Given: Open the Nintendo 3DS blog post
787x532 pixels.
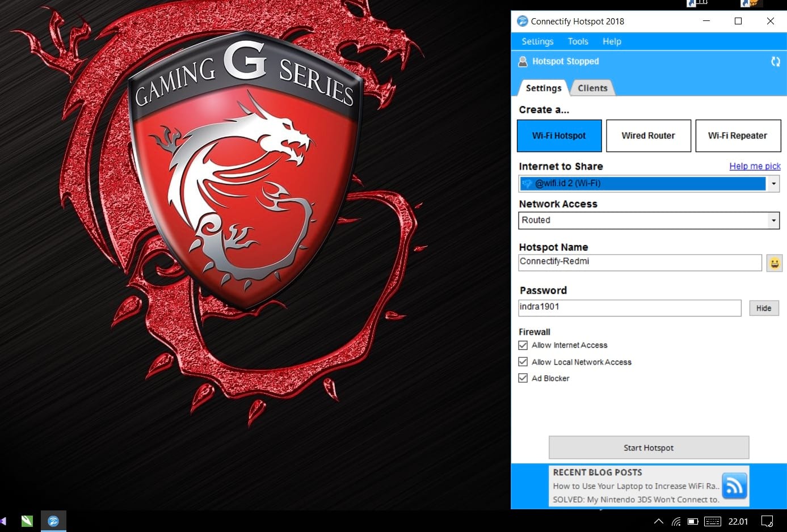Looking at the screenshot, I should [636, 500].
